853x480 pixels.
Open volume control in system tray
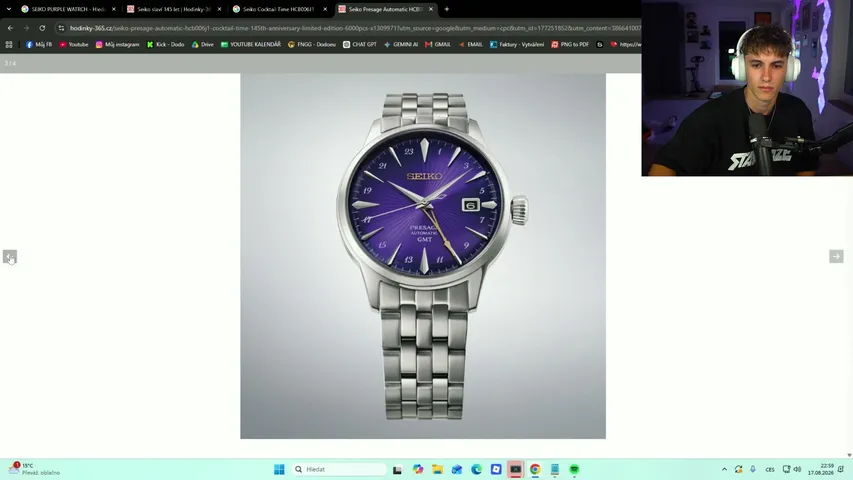(x=797, y=469)
